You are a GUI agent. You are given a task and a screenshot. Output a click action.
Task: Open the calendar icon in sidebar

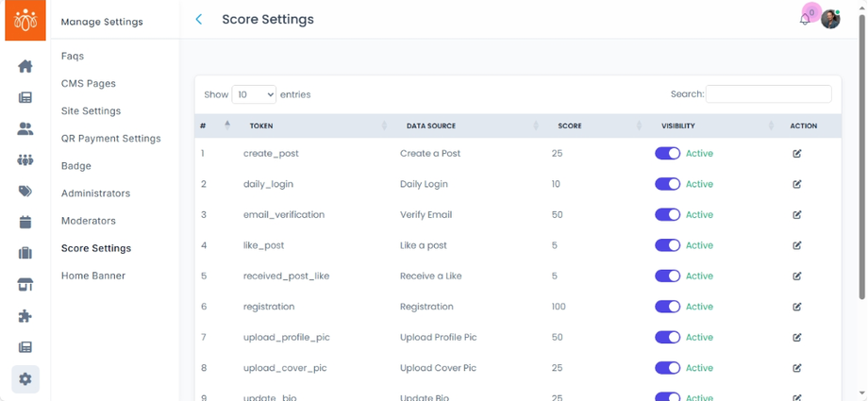25,223
